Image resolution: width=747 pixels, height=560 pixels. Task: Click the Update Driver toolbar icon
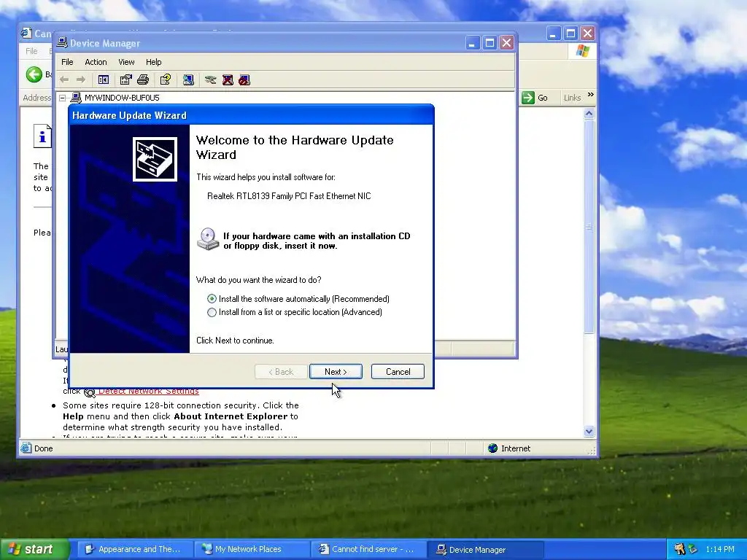(x=211, y=79)
